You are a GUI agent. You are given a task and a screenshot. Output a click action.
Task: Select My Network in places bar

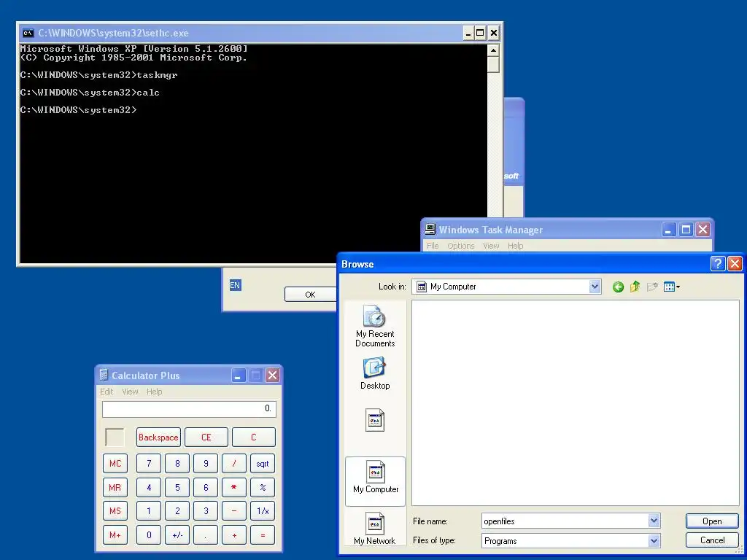pos(375,529)
